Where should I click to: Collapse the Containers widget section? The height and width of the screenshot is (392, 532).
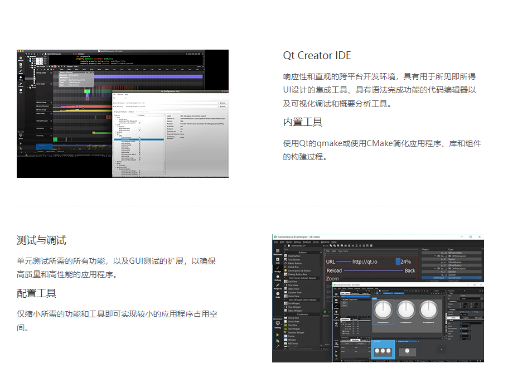coord(286,314)
